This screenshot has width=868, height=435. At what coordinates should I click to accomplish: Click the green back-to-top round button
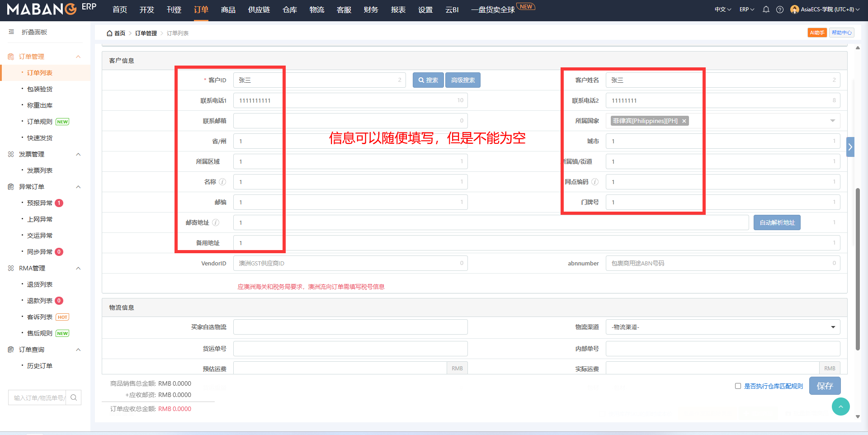[840, 407]
